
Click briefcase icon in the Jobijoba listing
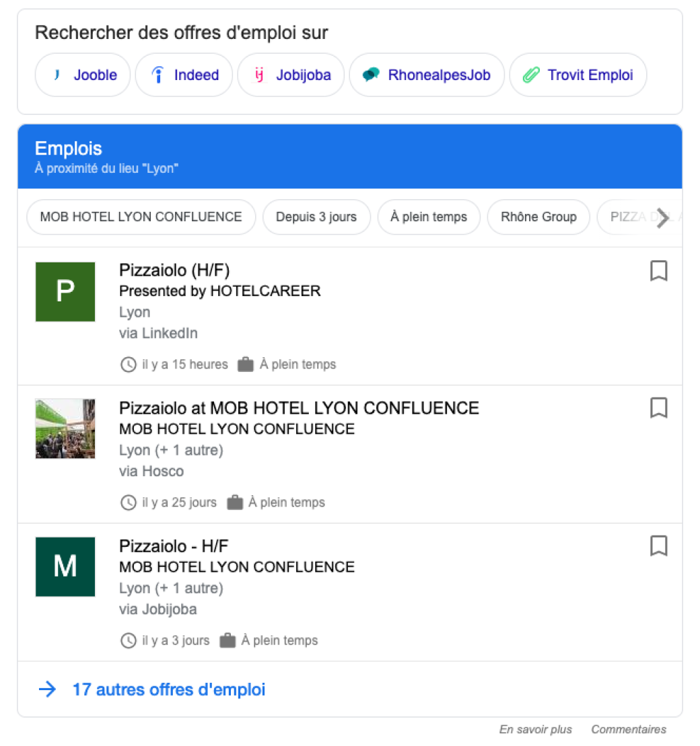[x=228, y=640]
